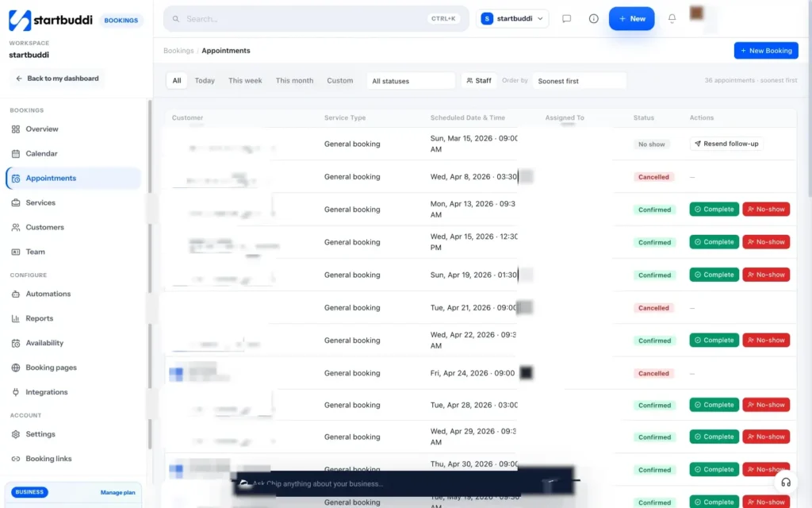Mark Apr 19 appointment Complete
812x508 pixels.
pyautogui.click(x=714, y=275)
